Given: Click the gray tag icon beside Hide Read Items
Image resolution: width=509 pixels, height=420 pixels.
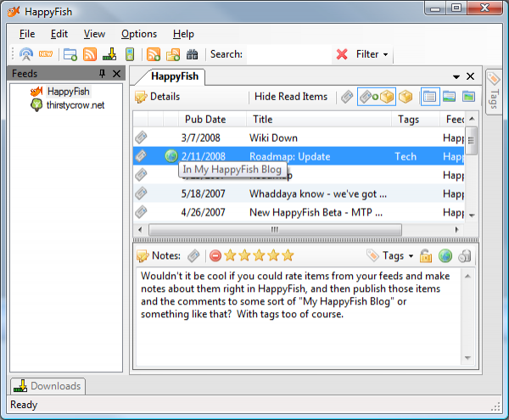Looking at the screenshot, I should [347, 97].
